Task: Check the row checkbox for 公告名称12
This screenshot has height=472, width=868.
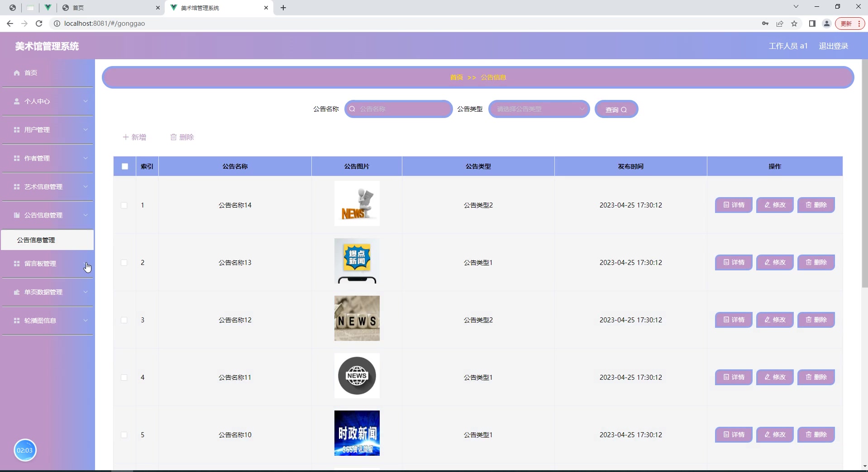Action: [124, 321]
